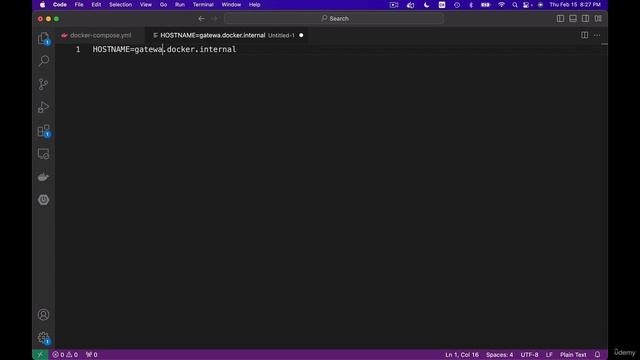Change end of line sequence LF
Viewport: 640px width, 360px height.
(x=549, y=355)
